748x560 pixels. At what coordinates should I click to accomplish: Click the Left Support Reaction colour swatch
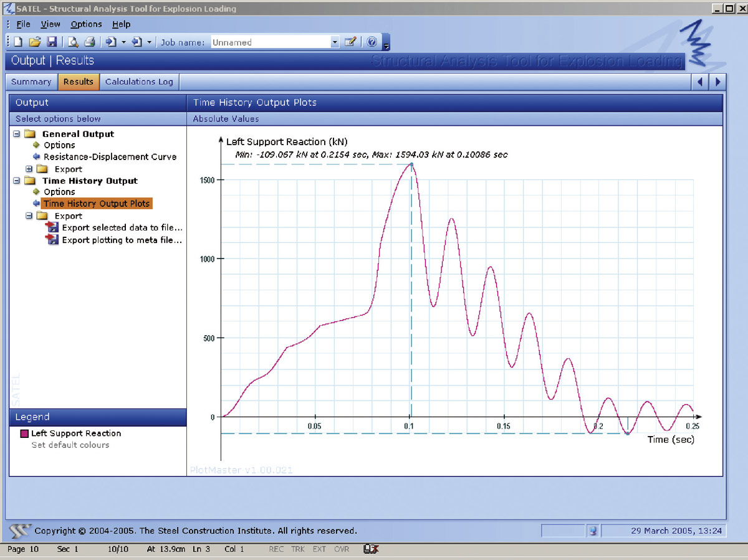pos(24,434)
